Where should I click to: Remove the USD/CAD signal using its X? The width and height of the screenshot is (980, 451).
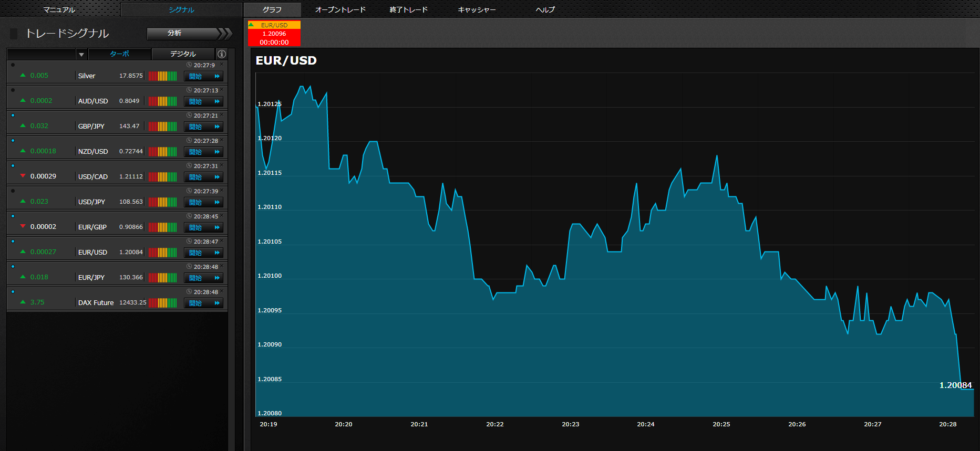point(222,165)
